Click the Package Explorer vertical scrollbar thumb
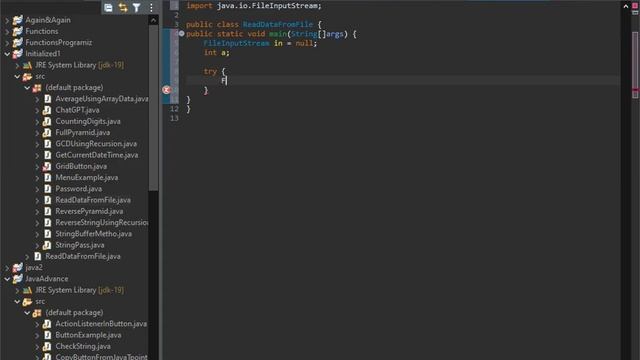 point(153,108)
